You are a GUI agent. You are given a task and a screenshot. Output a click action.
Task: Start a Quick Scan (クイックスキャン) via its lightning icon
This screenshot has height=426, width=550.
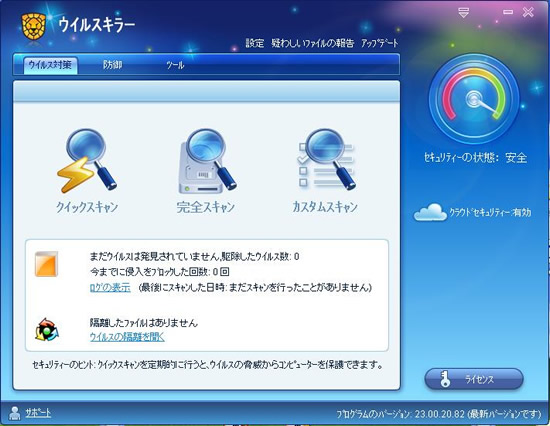[x=87, y=160]
